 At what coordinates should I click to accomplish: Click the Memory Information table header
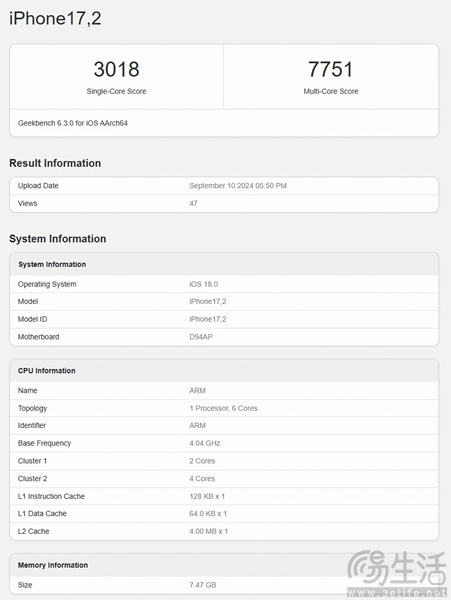[x=53, y=565]
